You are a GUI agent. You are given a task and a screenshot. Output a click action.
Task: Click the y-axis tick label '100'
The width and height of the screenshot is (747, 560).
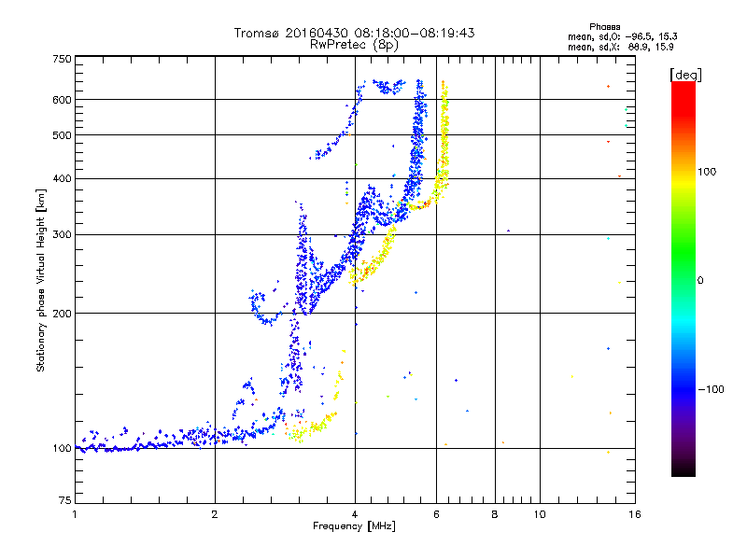62,448
